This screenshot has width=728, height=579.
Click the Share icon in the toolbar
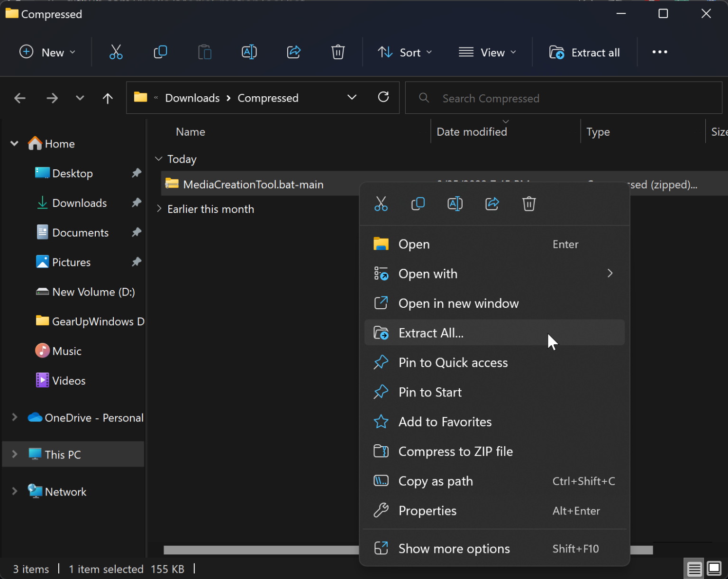293,52
